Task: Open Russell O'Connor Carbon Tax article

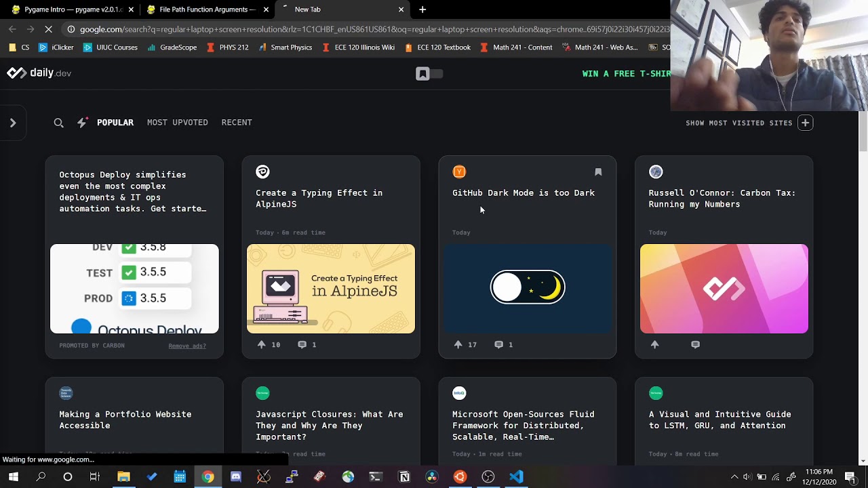Action: click(722, 199)
